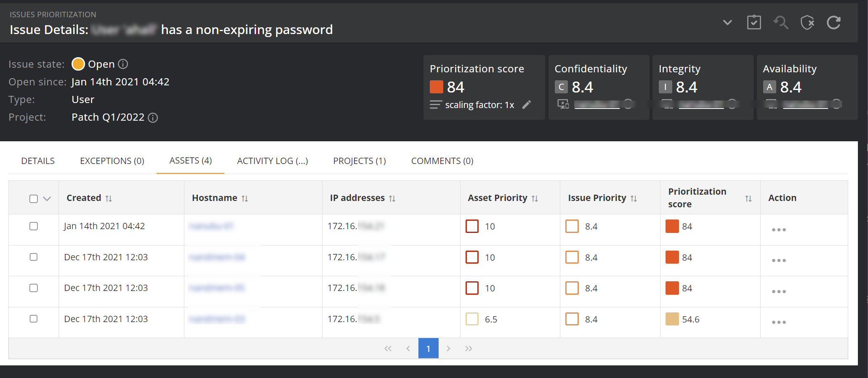Viewport: 868px width, 378px height.
Task: Open the action menu for the 54.6 row
Action: [778, 322]
